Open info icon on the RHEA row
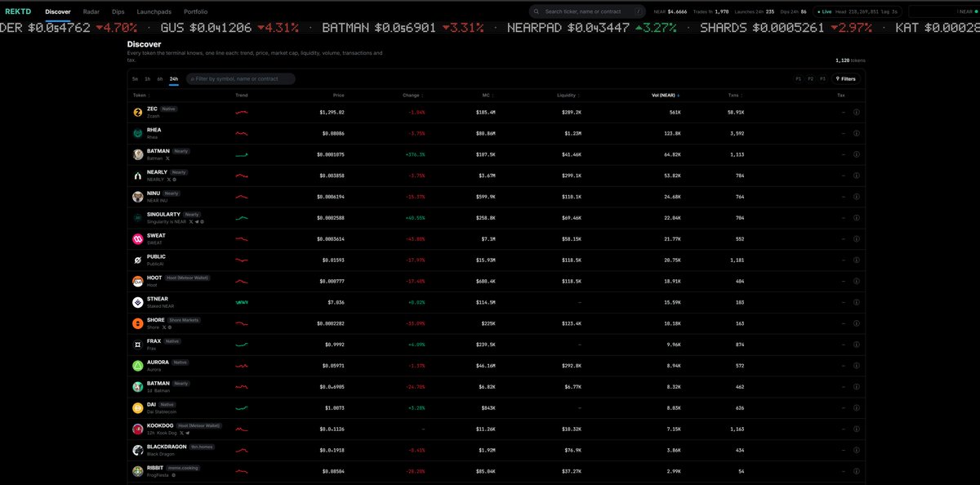Viewport: 980px width, 485px height. 857,133
